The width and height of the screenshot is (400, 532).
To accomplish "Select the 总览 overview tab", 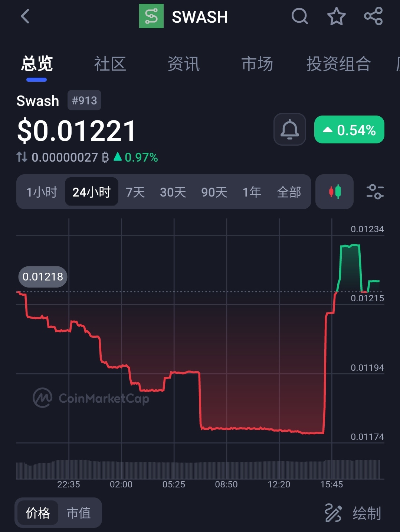I will [37, 64].
